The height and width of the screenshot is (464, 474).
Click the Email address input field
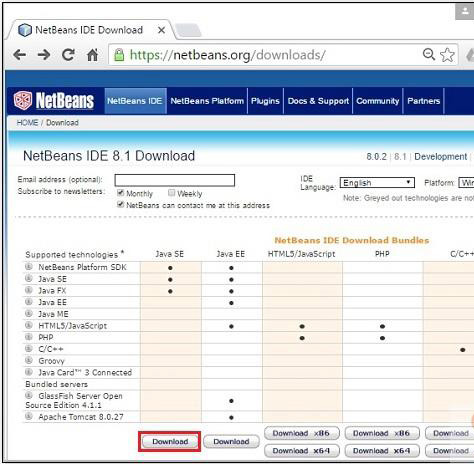[x=175, y=180]
